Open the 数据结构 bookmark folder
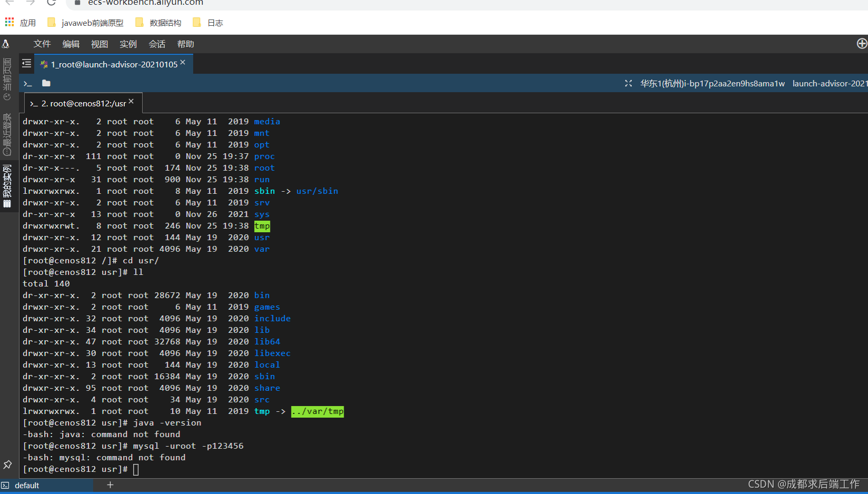The width and height of the screenshot is (868, 494). point(158,23)
